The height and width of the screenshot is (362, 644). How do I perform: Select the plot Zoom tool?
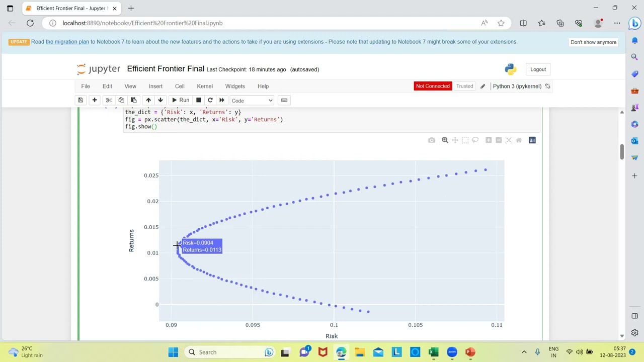[445, 140]
